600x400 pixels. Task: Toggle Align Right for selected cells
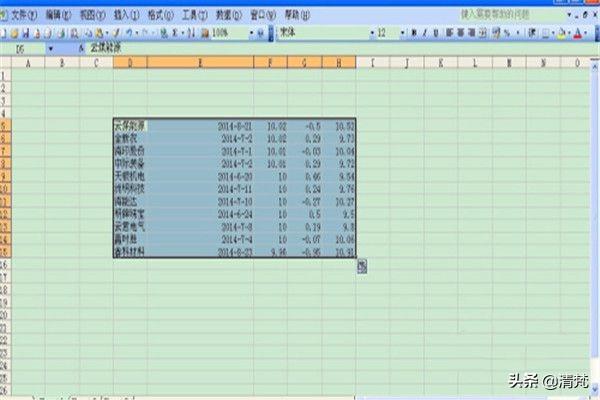coord(471,33)
